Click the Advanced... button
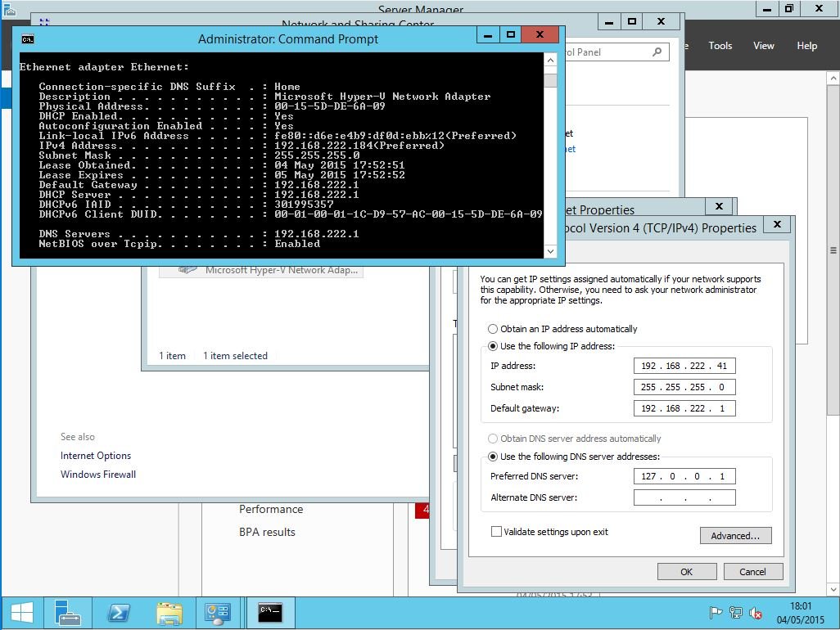Screen dimensions: 840x630 pos(735,536)
